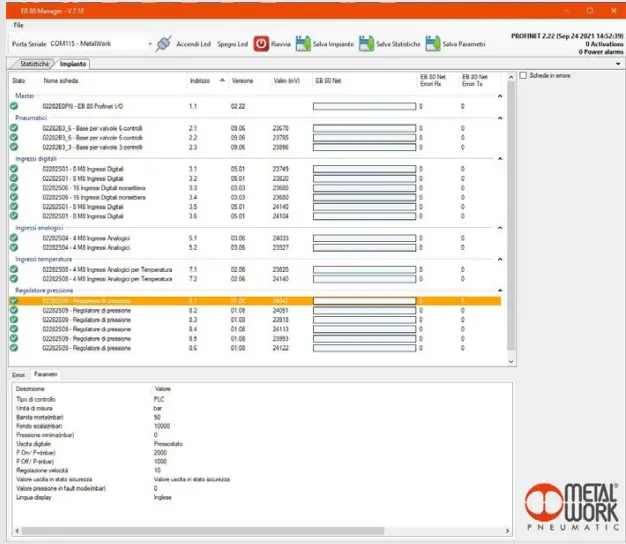This screenshot has width=626, height=544.
Task: Click the Tipo di controllo PLC value
Action: point(159,399)
